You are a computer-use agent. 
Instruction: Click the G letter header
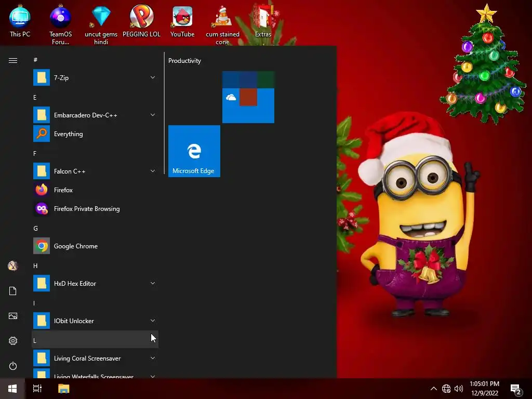tap(95, 229)
